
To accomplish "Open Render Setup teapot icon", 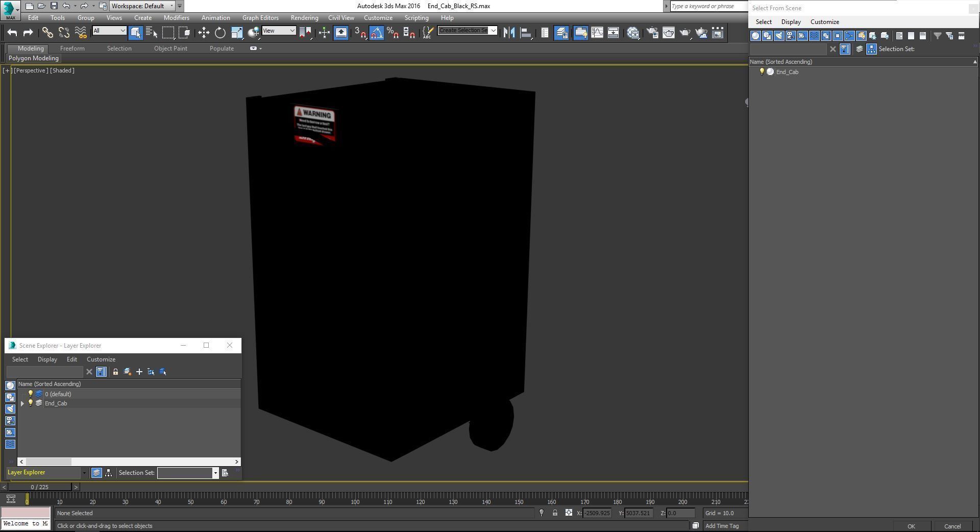I will (652, 33).
